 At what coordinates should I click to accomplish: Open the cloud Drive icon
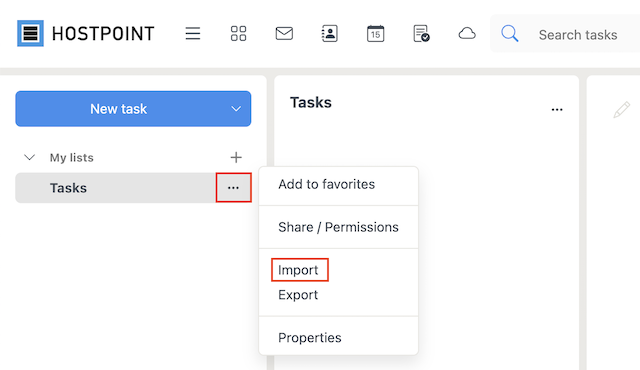click(x=467, y=33)
